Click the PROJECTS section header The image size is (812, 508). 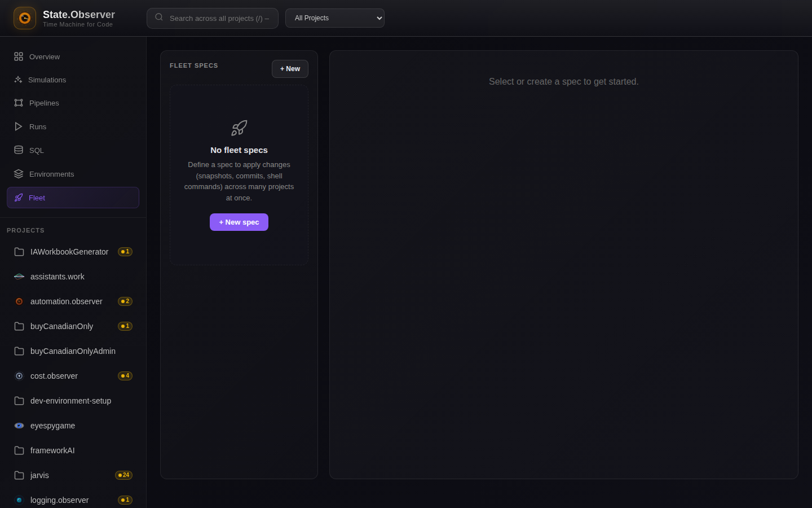click(25, 230)
